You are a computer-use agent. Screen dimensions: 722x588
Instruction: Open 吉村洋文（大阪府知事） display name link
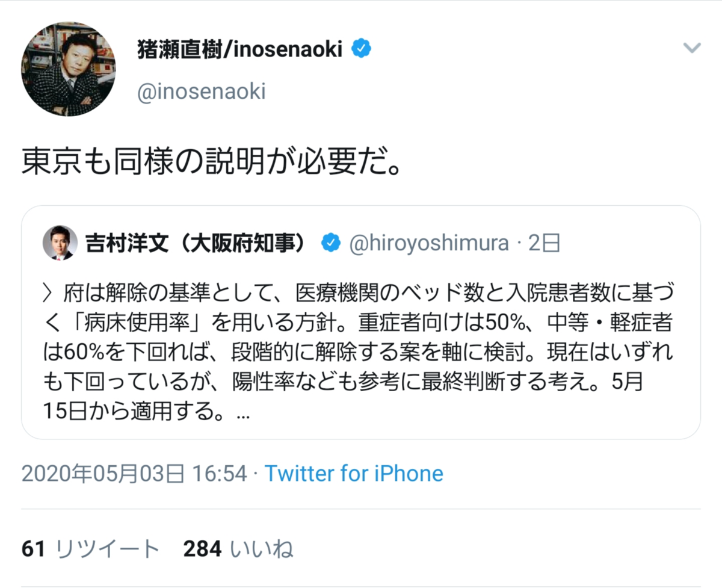[x=199, y=243]
